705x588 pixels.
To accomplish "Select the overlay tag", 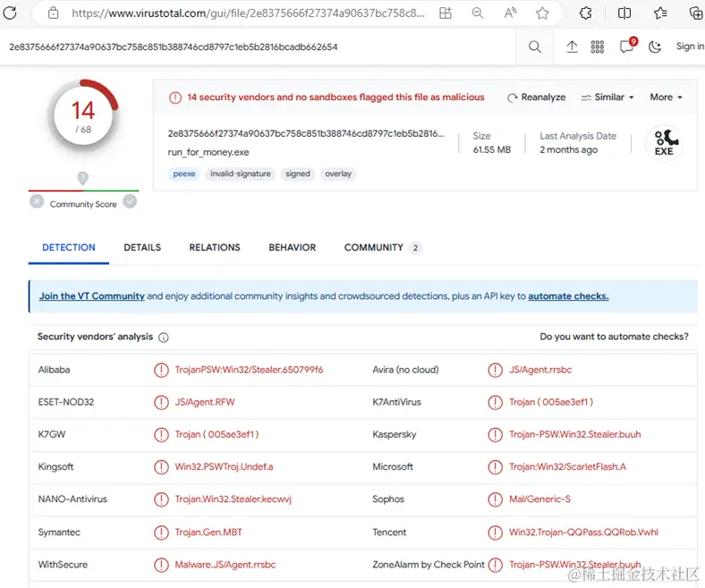I will coord(338,174).
